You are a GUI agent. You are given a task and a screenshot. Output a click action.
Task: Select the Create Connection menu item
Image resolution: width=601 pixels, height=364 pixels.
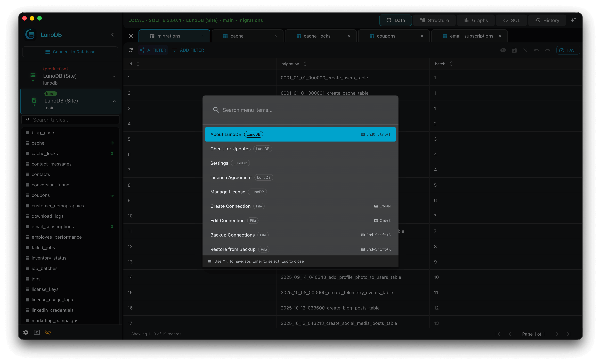(x=300, y=206)
